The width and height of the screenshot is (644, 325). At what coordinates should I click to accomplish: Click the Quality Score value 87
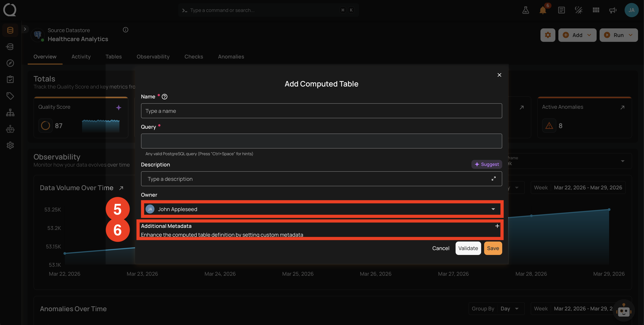(59, 126)
